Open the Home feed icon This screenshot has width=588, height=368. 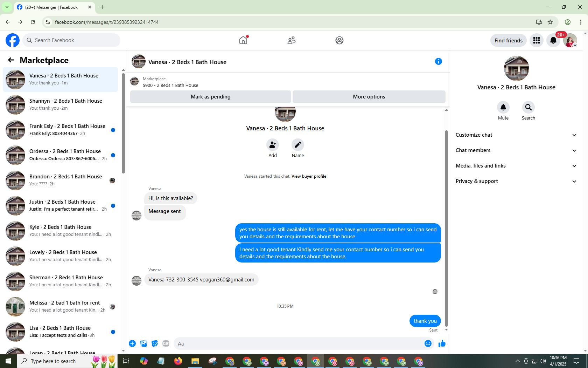pos(243,40)
